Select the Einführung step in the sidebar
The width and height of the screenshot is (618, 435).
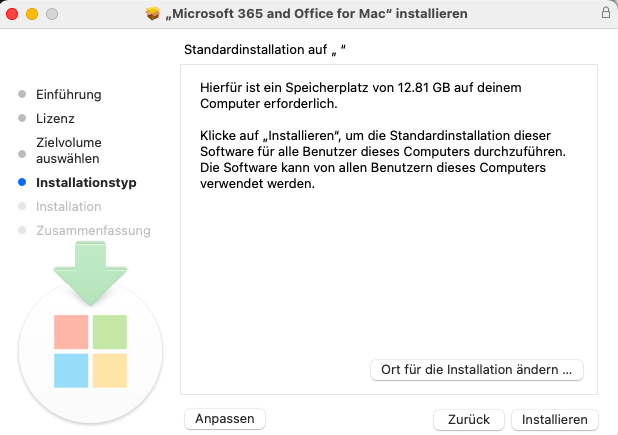click(69, 95)
